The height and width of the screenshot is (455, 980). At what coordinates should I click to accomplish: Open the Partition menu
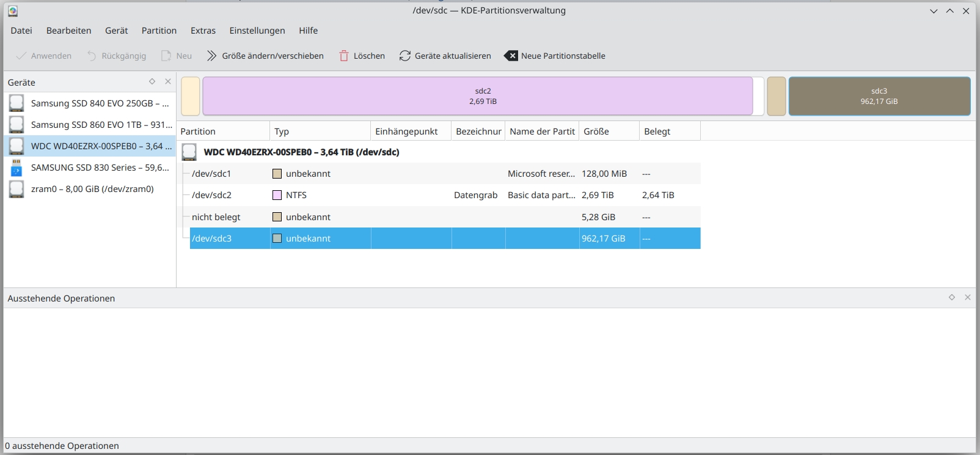[159, 31]
